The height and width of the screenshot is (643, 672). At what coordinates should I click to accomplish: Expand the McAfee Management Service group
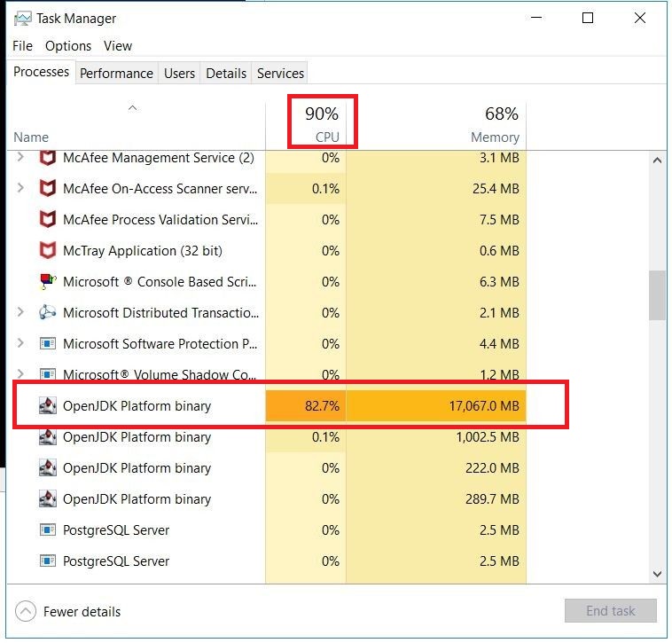tap(21, 158)
